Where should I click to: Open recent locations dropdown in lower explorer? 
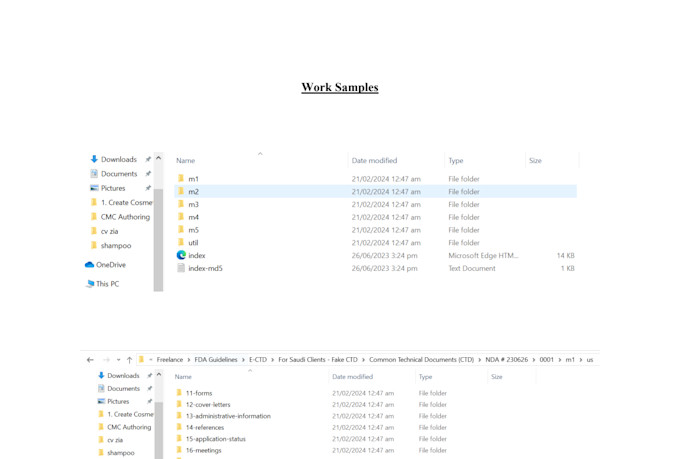point(118,360)
